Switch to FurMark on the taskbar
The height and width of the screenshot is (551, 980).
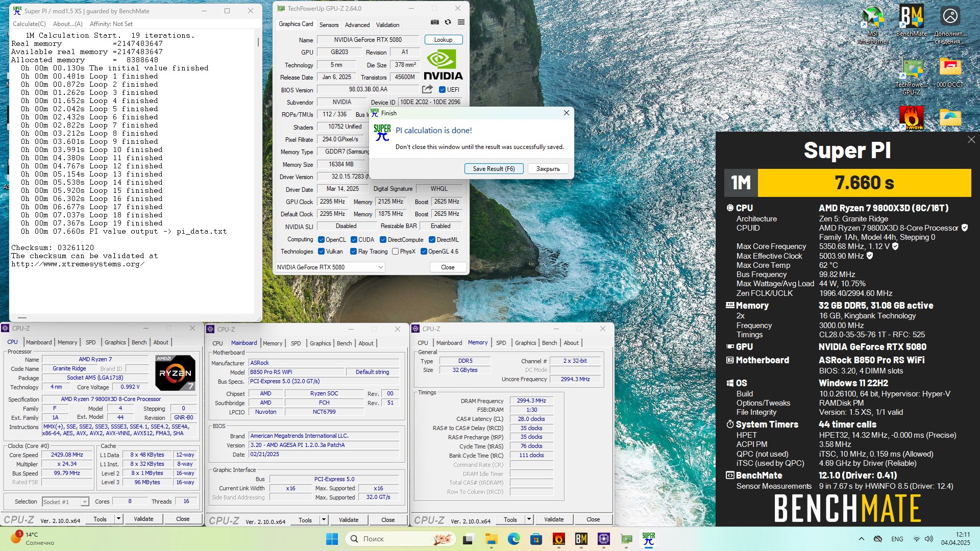(x=558, y=539)
